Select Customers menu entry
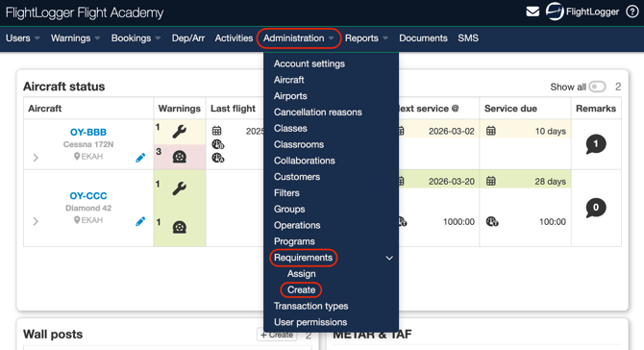The width and height of the screenshot is (644, 350). [297, 177]
